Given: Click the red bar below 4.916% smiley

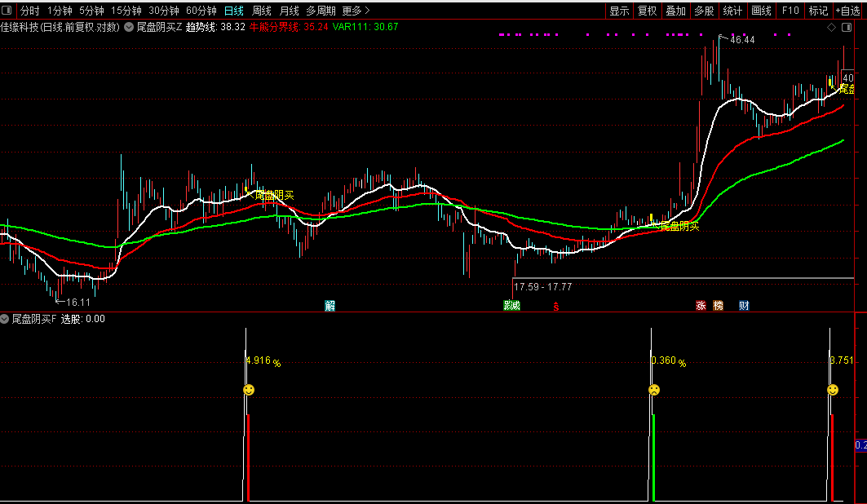Looking at the screenshot, I should coord(249,458).
